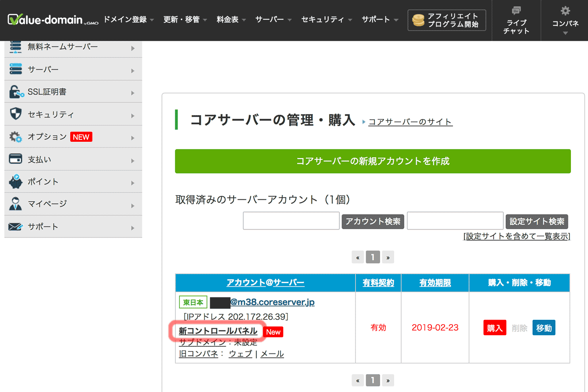Click the 支払い credit card icon
Viewport: 588px width, 392px height.
(x=15, y=159)
